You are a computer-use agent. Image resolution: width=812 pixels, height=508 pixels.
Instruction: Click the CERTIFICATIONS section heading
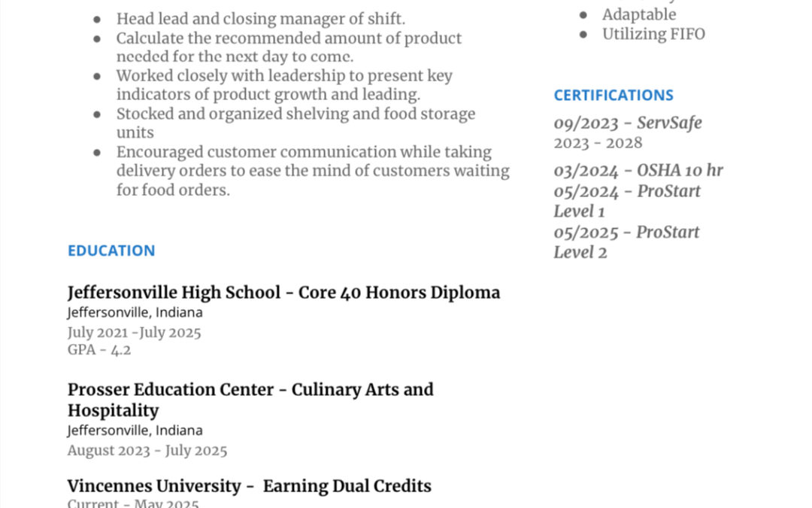click(614, 95)
